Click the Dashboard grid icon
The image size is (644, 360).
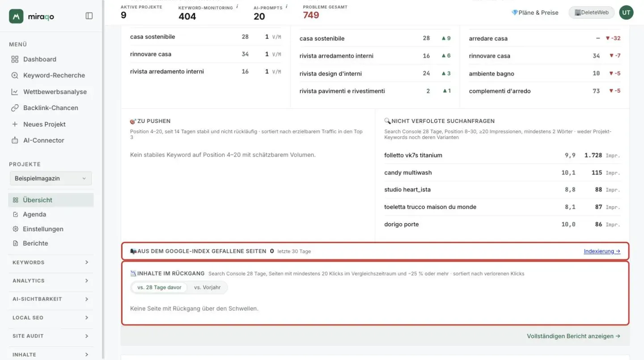(15, 59)
